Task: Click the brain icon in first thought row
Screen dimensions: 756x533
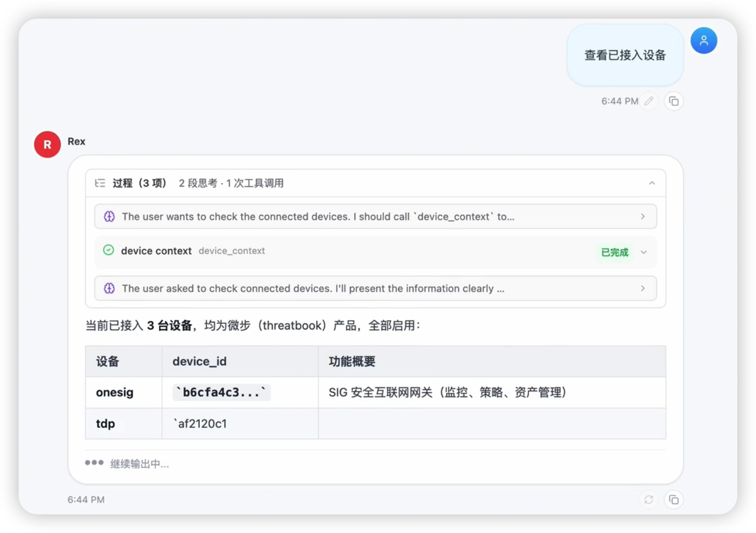Action: coord(109,216)
